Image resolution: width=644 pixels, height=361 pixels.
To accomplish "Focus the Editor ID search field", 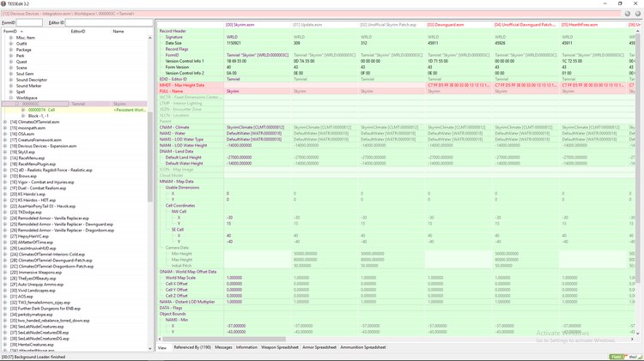I will tap(109, 22).
